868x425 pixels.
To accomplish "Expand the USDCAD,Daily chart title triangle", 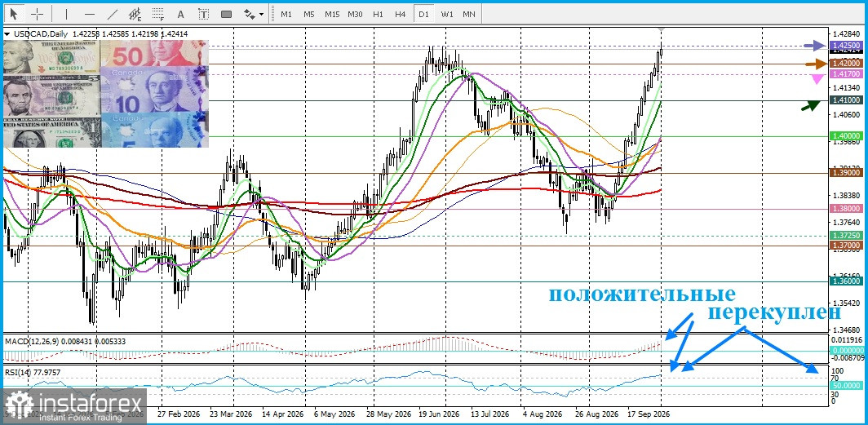I will 7,34.
